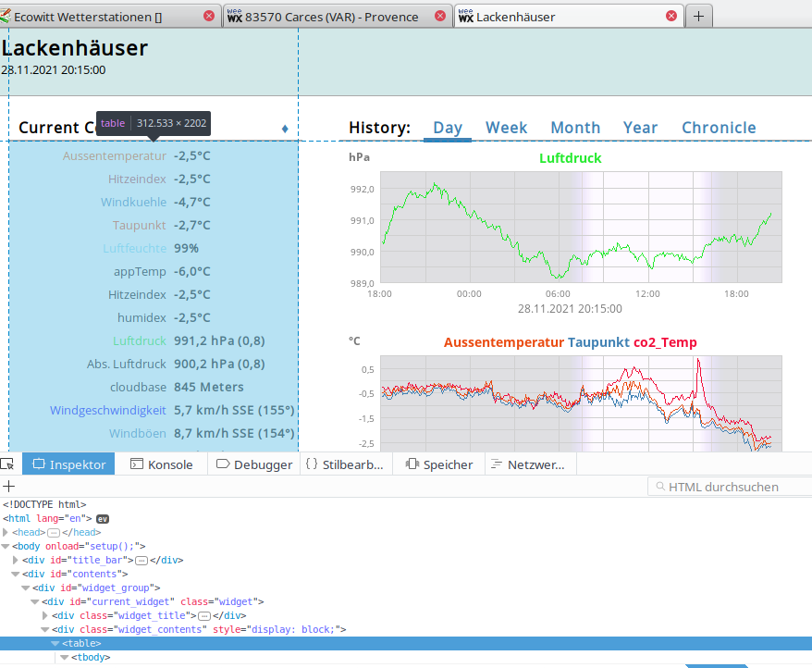Expand the div title_bar node

[x=16, y=560]
